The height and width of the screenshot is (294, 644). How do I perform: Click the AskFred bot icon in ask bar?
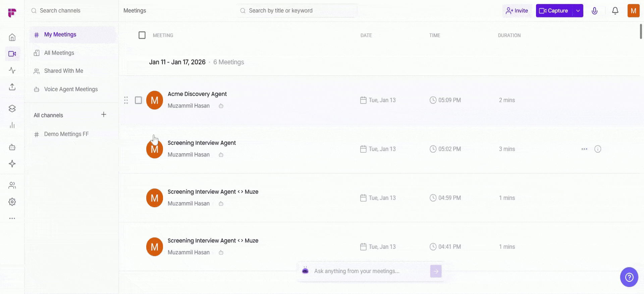pos(305,271)
